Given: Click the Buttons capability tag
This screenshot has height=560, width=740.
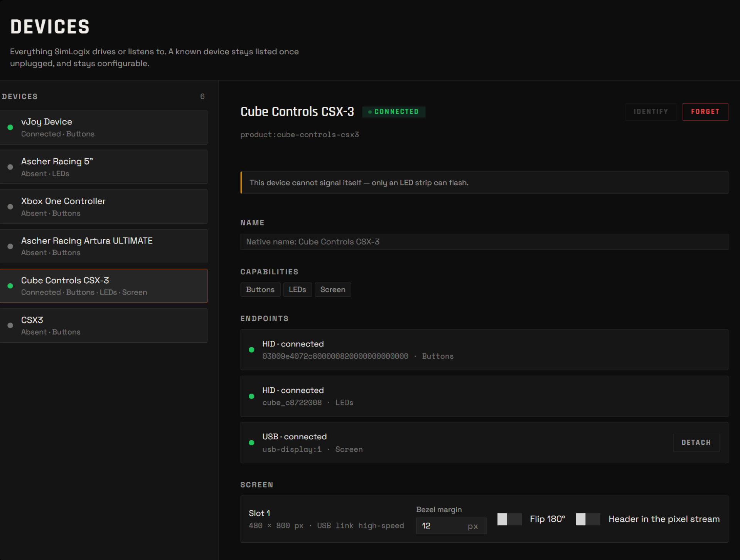Looking at the screenshot, I should point(260,289).
